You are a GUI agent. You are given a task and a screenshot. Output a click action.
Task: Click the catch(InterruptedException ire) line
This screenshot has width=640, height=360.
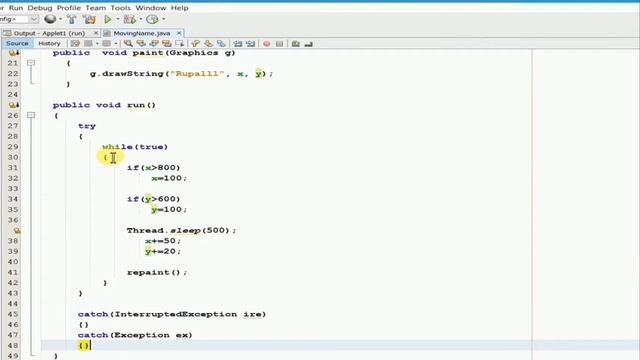172,314
